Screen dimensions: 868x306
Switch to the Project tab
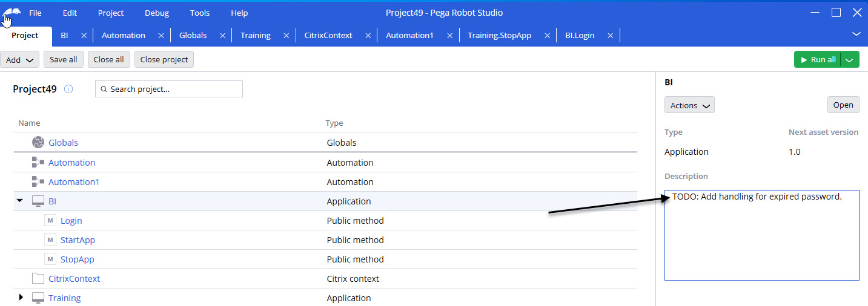point(25,36)
